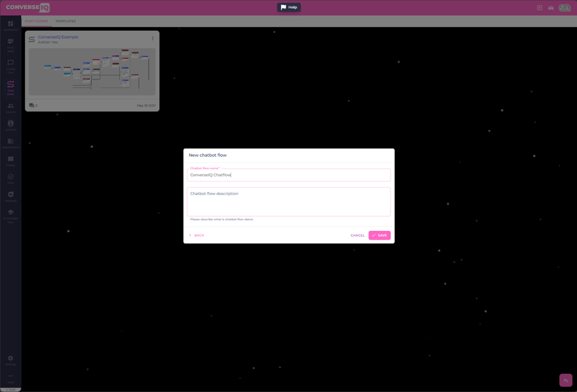Image resolution: width=577 pixels, height=392 pixels.
Task: Cancel the New chatbot flow dialog
Action: (357, 235)
